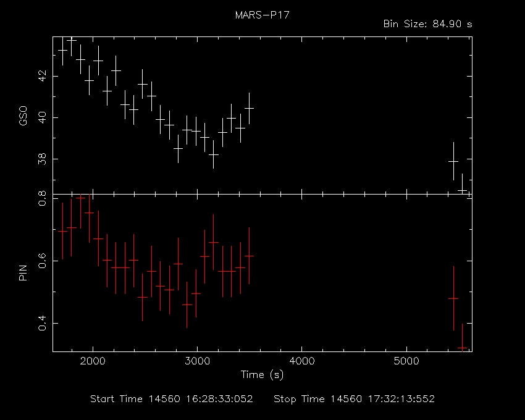525x420 pixels.
Task: Click the MARS-P17 plot title
Action: pyautogui.click(x=262, y=15)
